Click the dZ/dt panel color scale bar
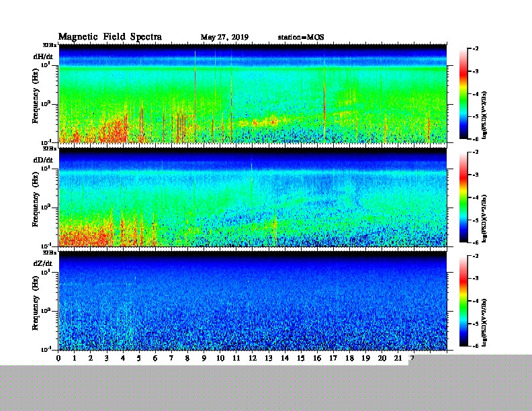The height and width of the screenshot is (411, 532). tap(463, 301)
